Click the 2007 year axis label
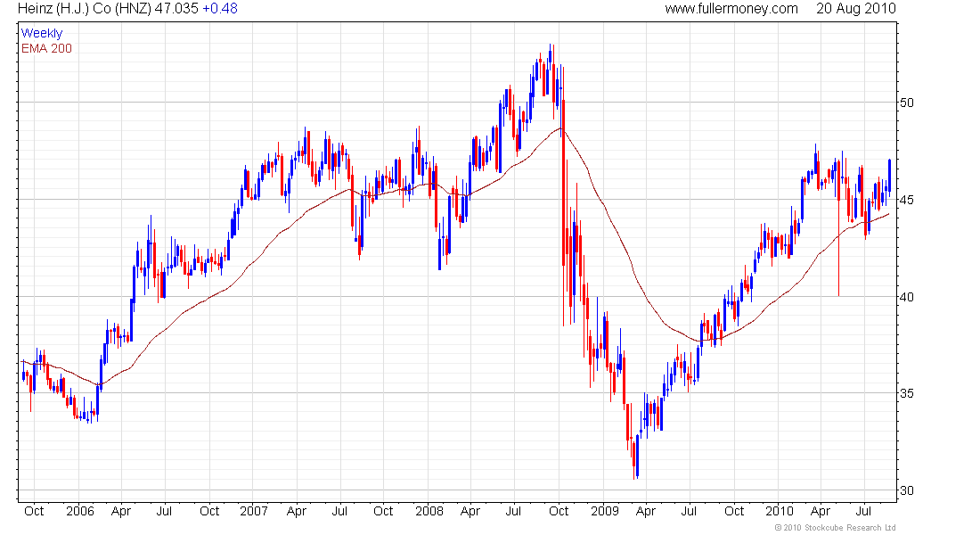980x535 pixels. [x=254, y=511]
